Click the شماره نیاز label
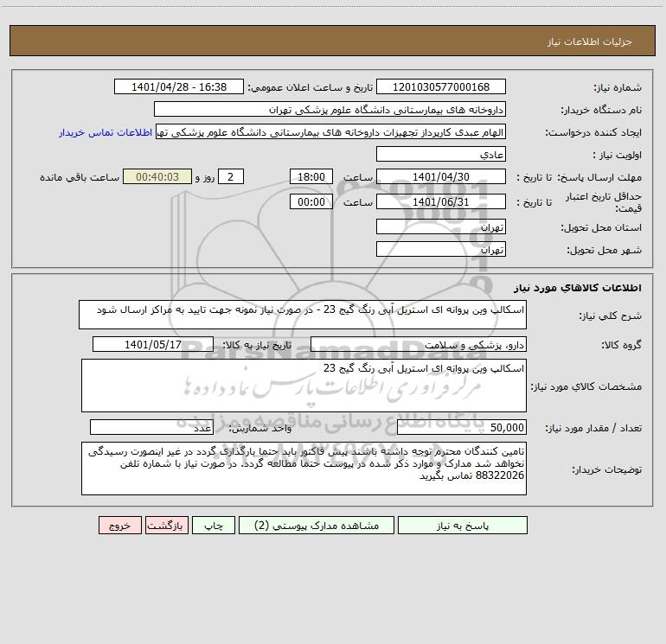This screenshot has height=644, width=666. 618,87
